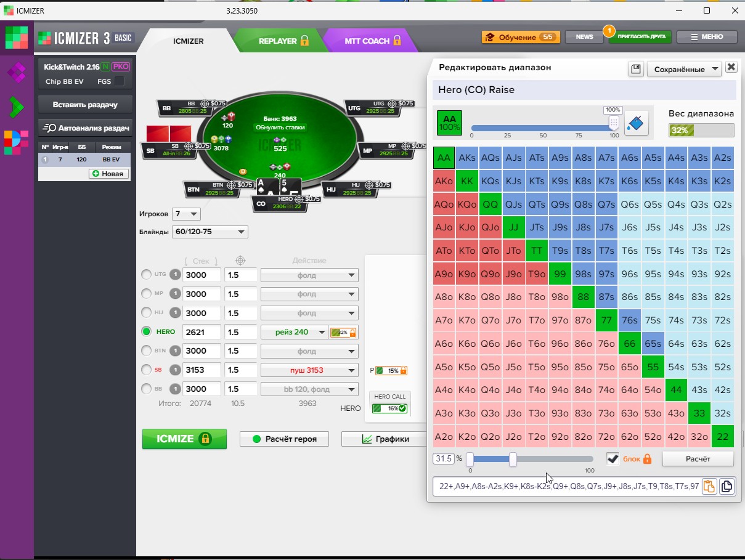Select the UTG player radio button
Screen dimensions: 745x560
146,275
